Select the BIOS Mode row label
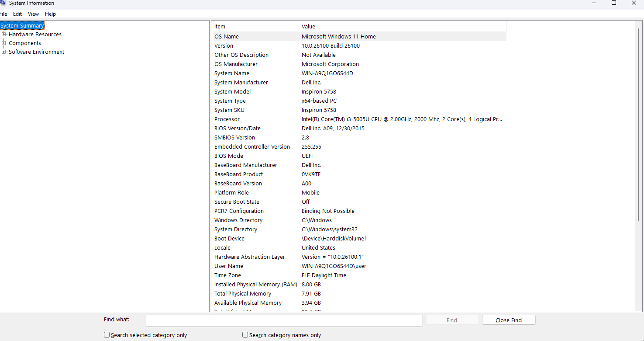Image resolution: width=644 pixels, height=341 pixels. (x=229, y=156)
